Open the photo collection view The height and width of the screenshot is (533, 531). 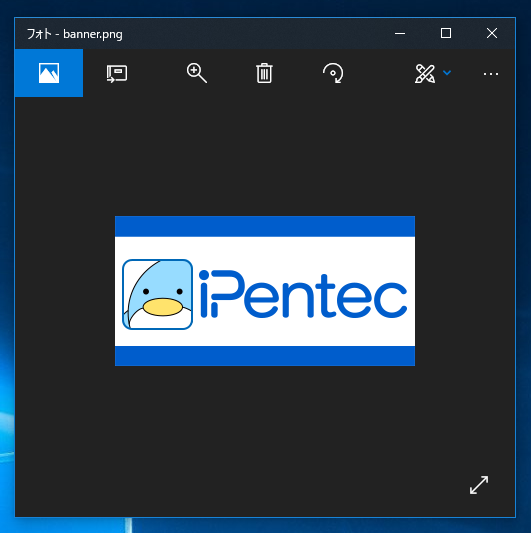coord(49,73)
